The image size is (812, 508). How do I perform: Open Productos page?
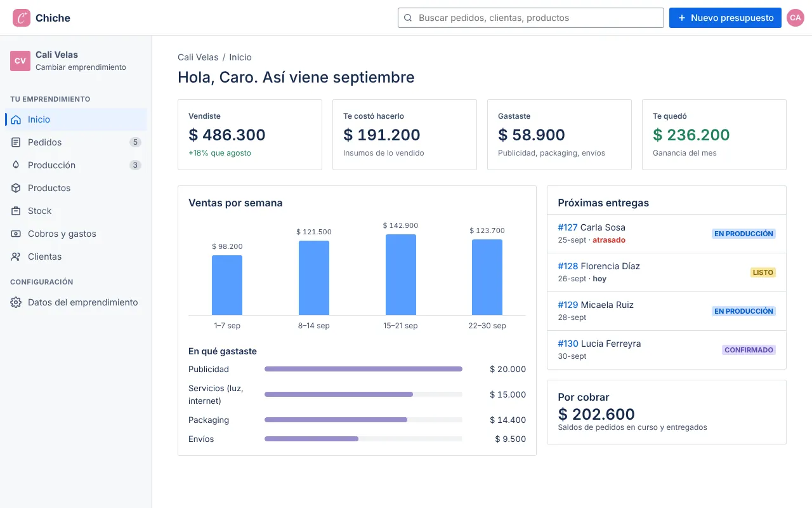(x=76, y=188)
